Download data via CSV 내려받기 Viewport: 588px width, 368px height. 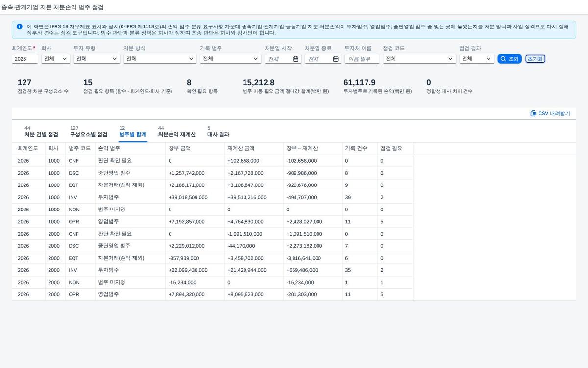[x=550, y=113]
